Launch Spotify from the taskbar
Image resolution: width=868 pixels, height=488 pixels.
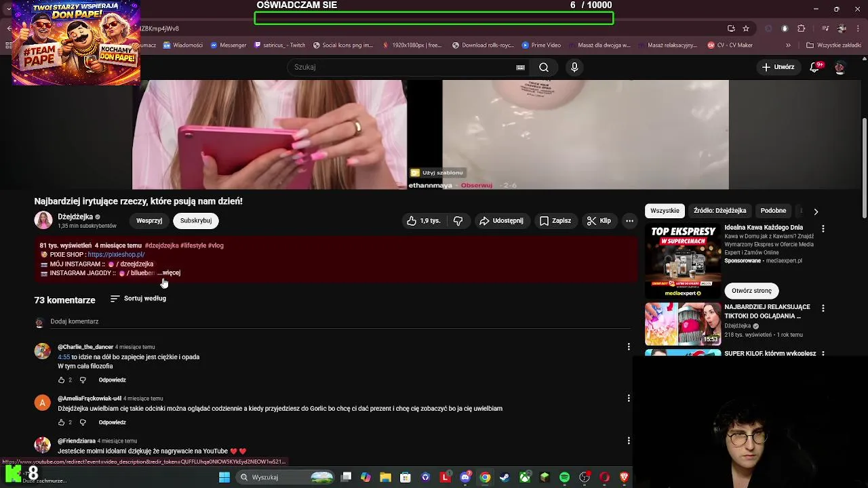564,477
